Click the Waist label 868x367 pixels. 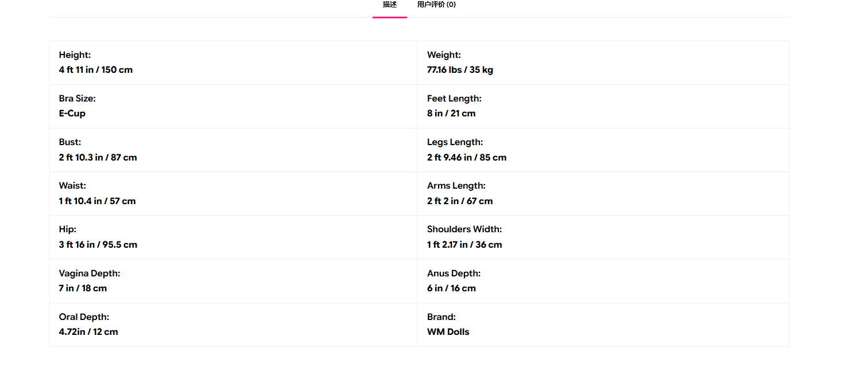coord(72,186)
